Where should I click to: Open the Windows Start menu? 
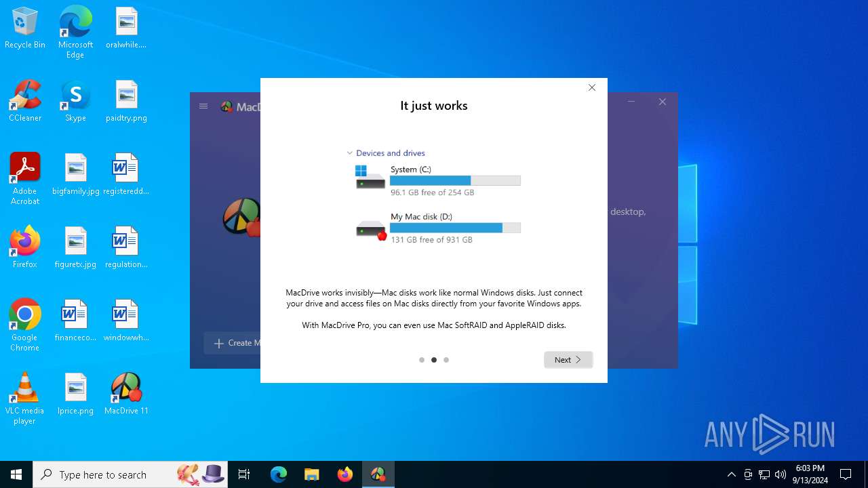click(x=16, y=474)
